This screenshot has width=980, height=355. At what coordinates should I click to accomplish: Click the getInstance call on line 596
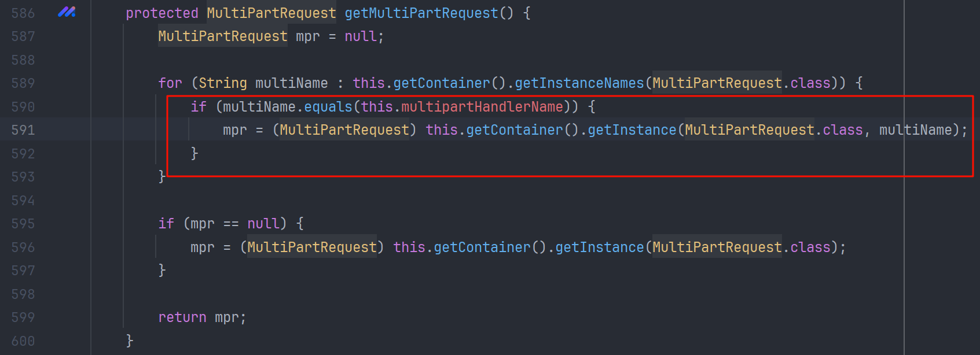(x=600, y=247)
